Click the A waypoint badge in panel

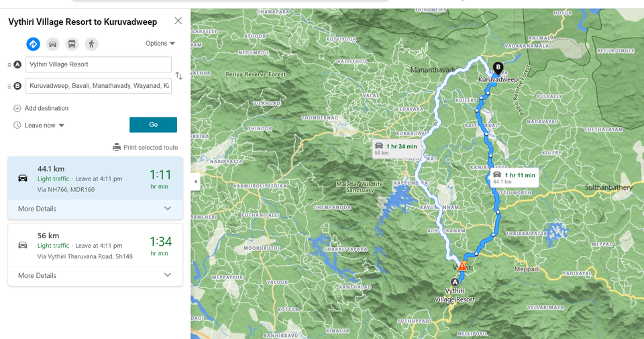[x=17, y=64]
